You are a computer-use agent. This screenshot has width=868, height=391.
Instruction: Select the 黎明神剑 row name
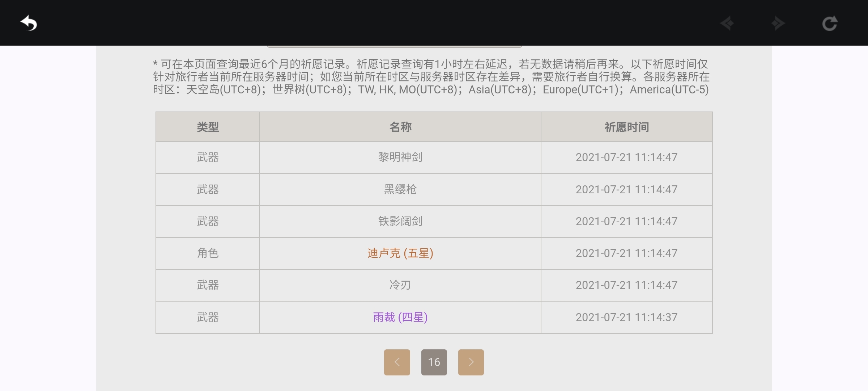(400, 157)
